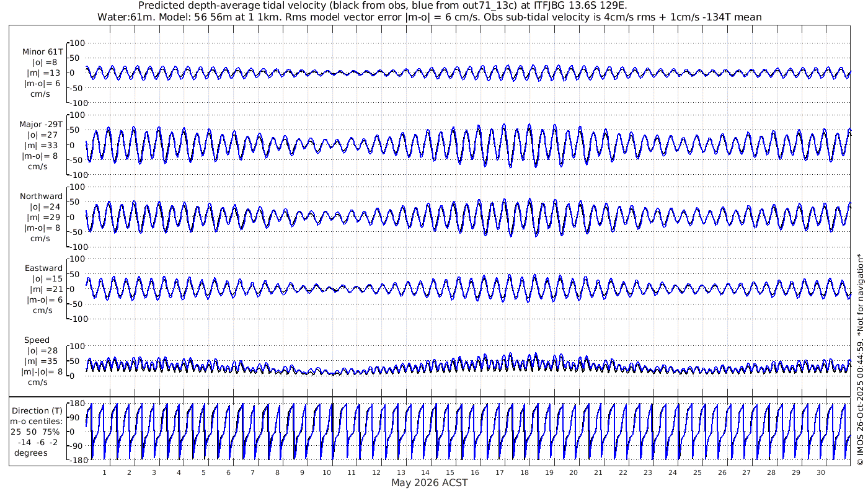This screenshot has width=868, height=496.
Task: Pick day 24 on the time axis
Action: [x=673, y=472]
